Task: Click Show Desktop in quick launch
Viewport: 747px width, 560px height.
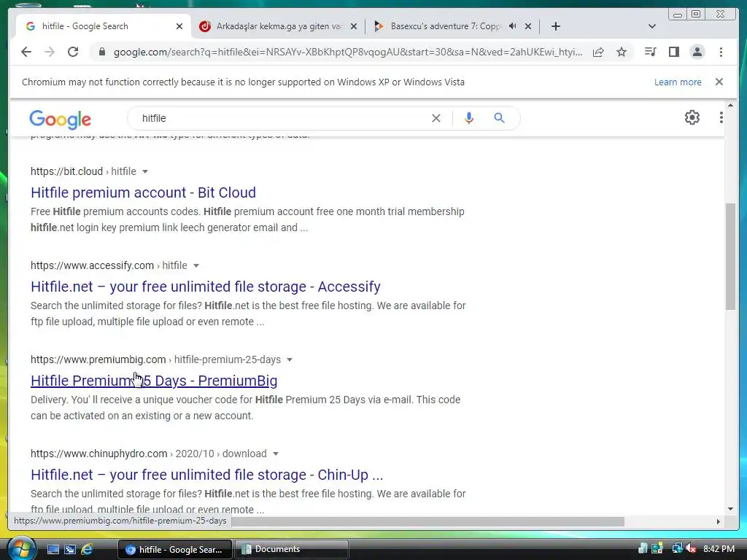Action: tap(53, 549)
